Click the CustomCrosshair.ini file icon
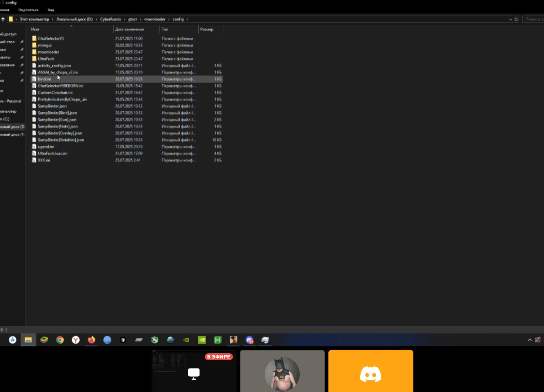Screen dimensions: 544x392 pos(34,93)
